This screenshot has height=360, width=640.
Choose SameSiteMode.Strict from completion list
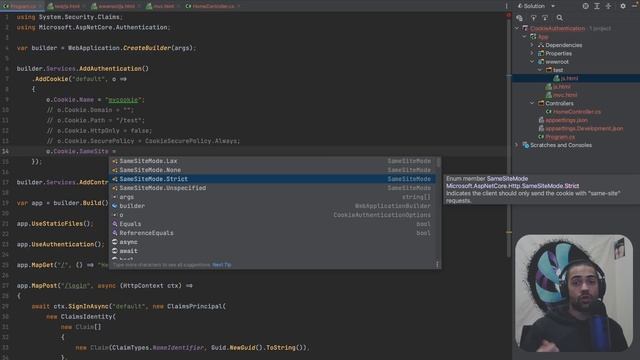[272, 179]
